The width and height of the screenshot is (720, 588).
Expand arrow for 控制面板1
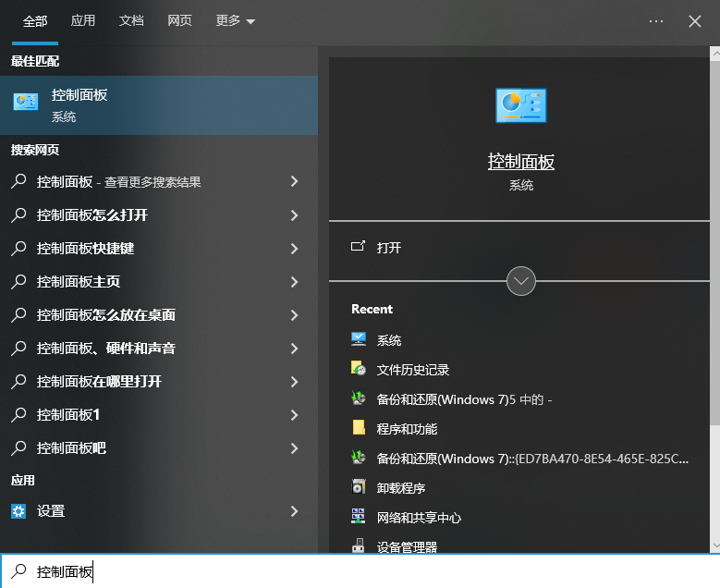tap(294, 415)
